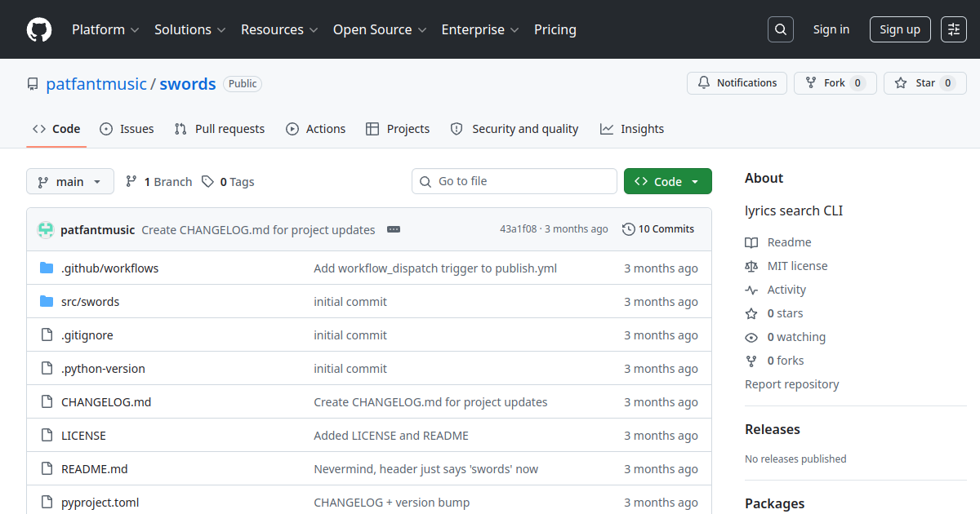Click the search magnifier icon in header

coord(781,29)
